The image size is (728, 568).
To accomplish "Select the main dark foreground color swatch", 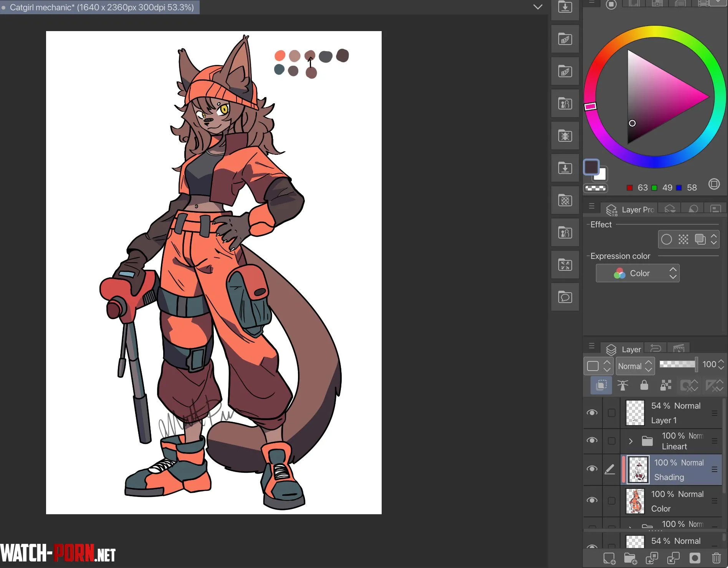I will (x=591, y=167).
